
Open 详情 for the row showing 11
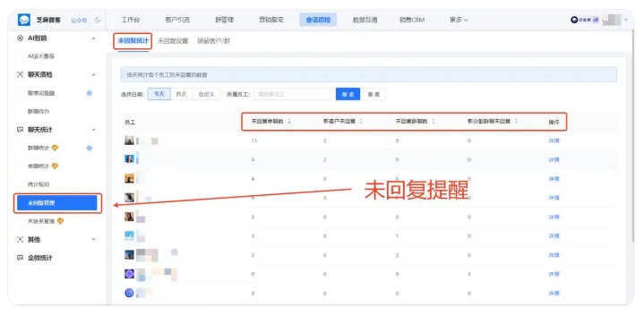(554, 141)
